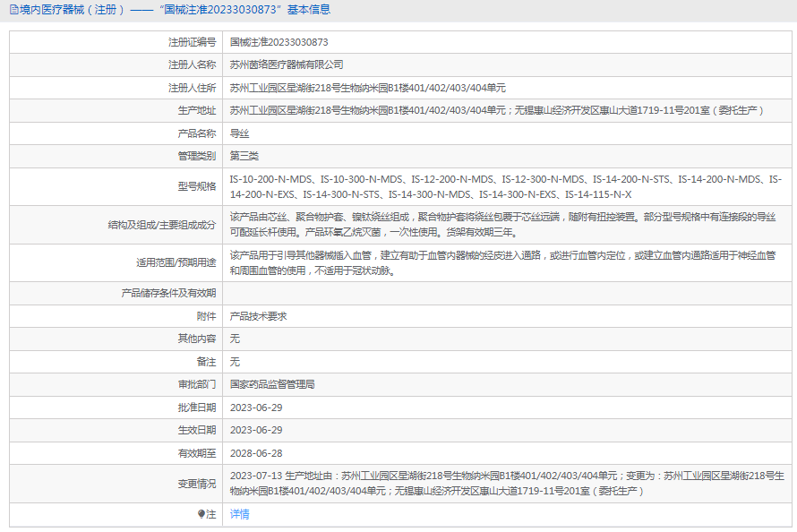Screen dimensions: 797x532
Task: Click the 注册人住所 address value
Action: tap(367, 88)
